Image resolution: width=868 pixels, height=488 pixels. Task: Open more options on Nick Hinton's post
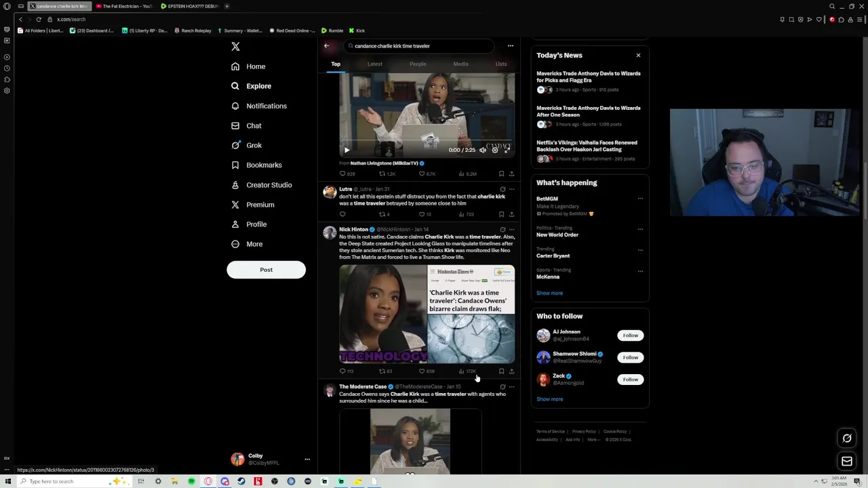tap(511, 230)
